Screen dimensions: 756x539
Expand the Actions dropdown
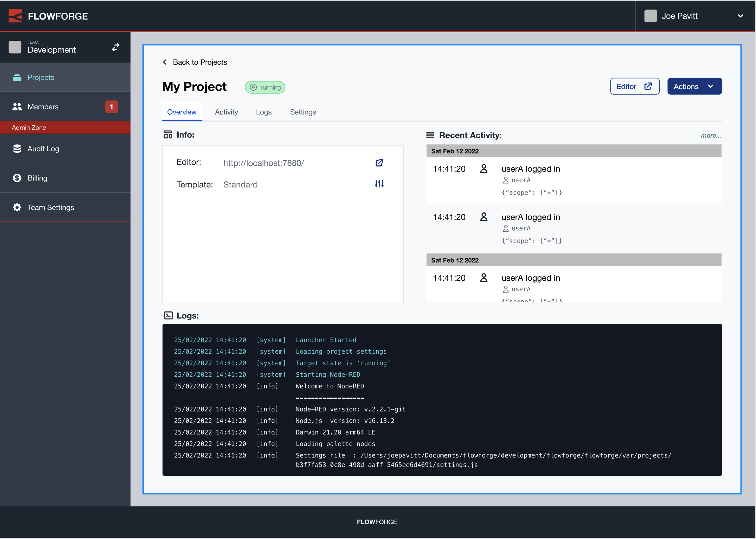[694, 86]
